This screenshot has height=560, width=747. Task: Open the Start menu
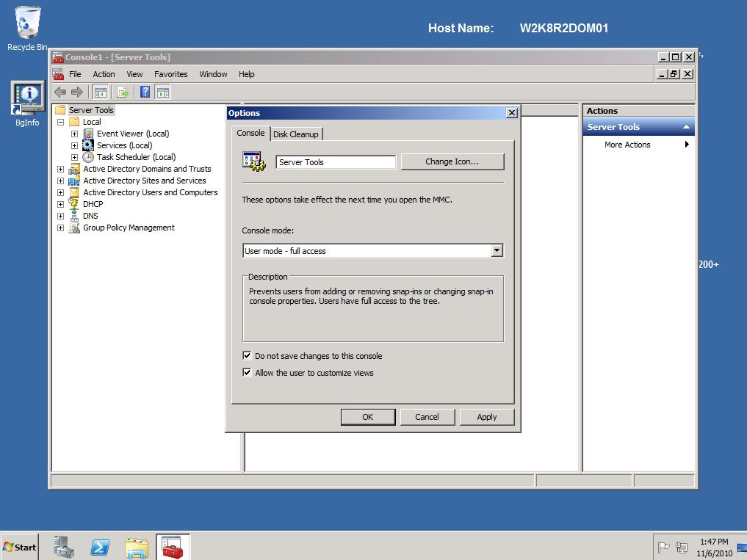coord(20,547)
